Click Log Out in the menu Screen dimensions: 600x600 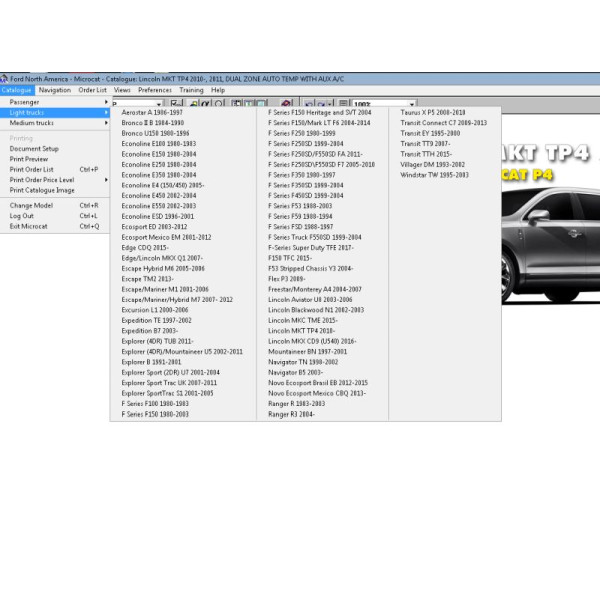(22, 215)
